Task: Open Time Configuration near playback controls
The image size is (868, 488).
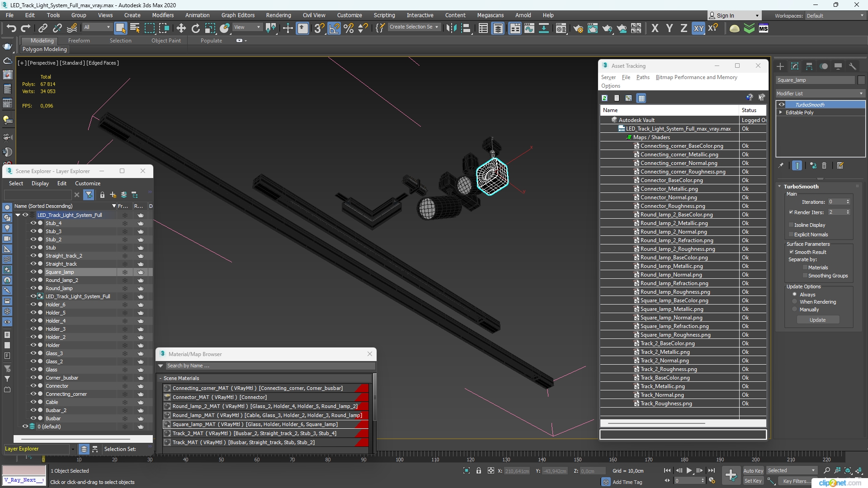Action: [712, 481]
